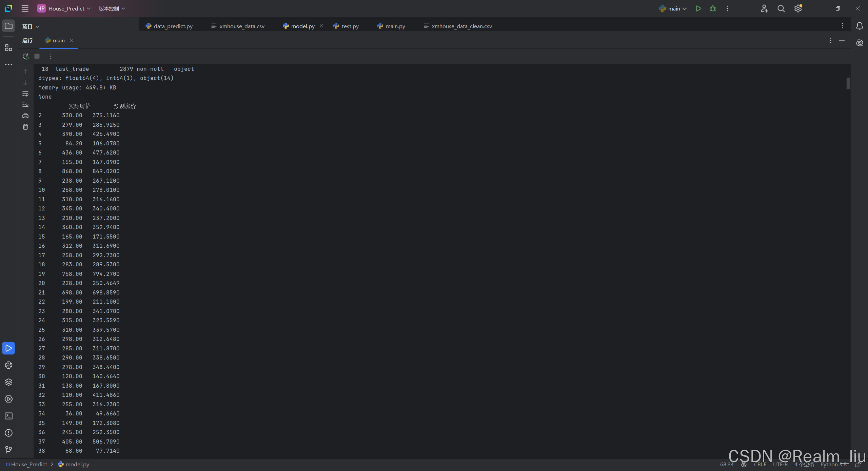The height and width of the screenshot is (471, 868).
Task: Toggle scroll to end of output
Action: (x=25, y=105)
